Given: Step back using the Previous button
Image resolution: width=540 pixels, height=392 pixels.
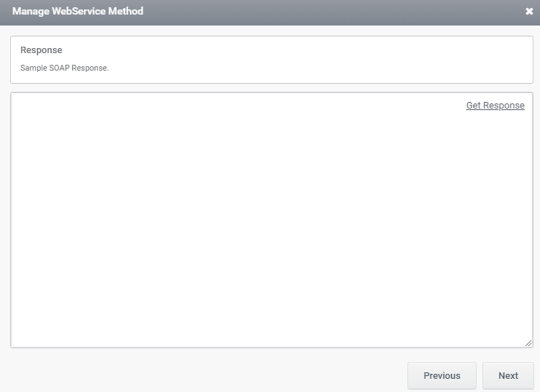Looking at the screenshot, I should pos(442,375).
